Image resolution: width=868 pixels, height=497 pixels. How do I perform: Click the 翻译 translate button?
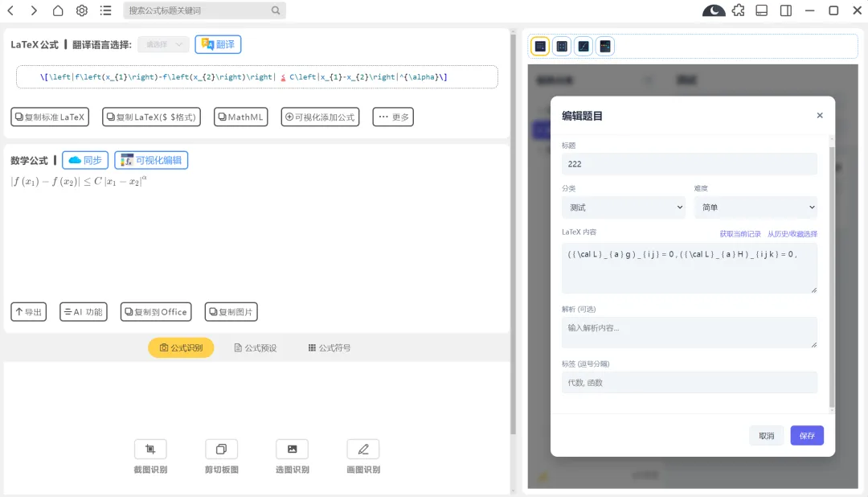(218, 44)
